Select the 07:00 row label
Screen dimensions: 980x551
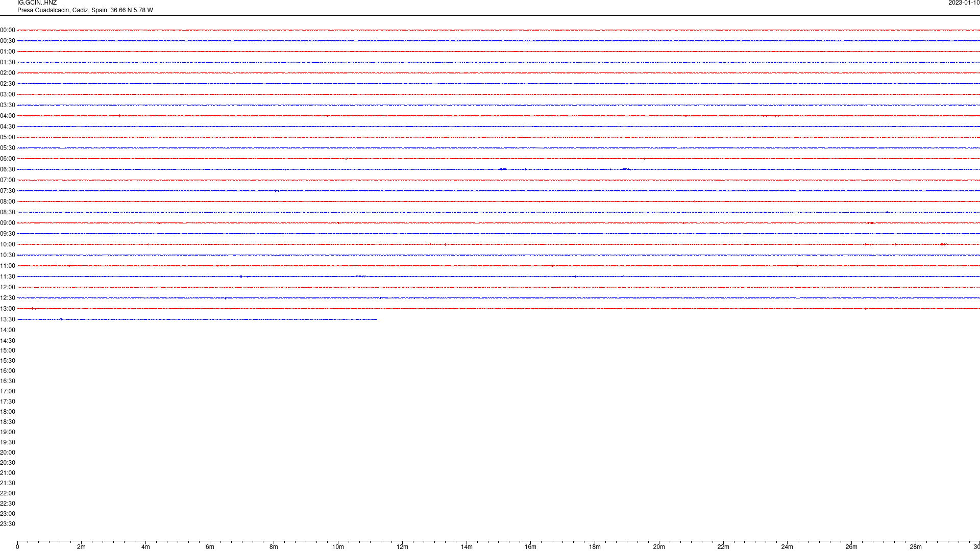8,180
